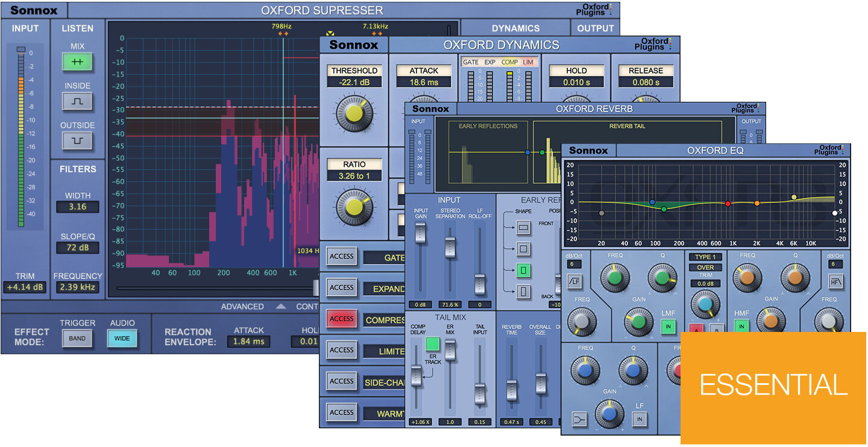The height and width of the screenshot is (447, 868).
Task: Click ACCESS next to EXPAND in Dynamics
Action: [x=342, y=288]
